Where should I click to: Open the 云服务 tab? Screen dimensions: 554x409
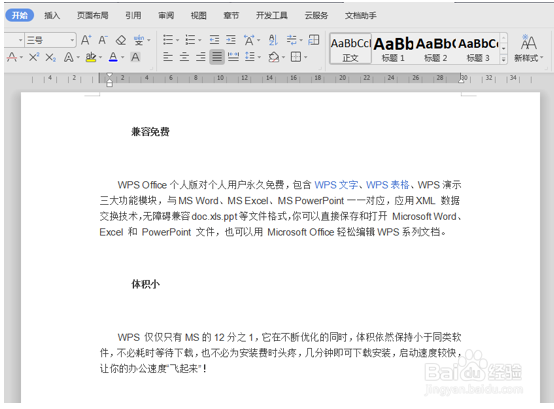[316, 15]
